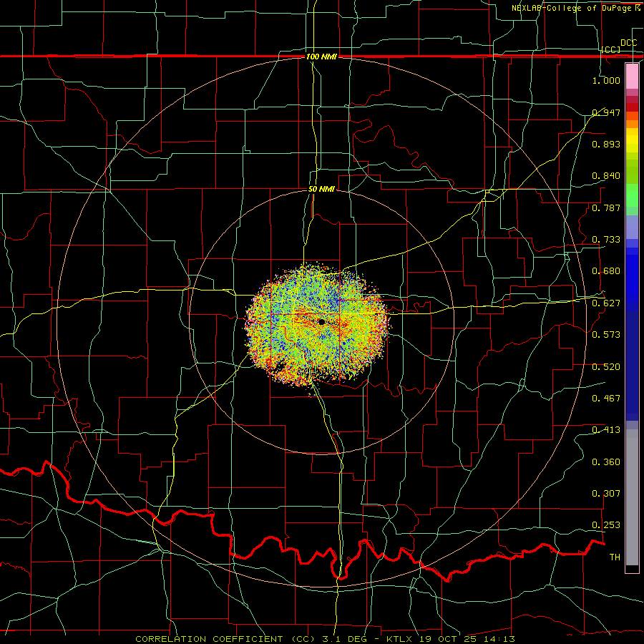Select the 0.520 legend value
This screenshot has width=644, height=644.
[x=606, y=367]
